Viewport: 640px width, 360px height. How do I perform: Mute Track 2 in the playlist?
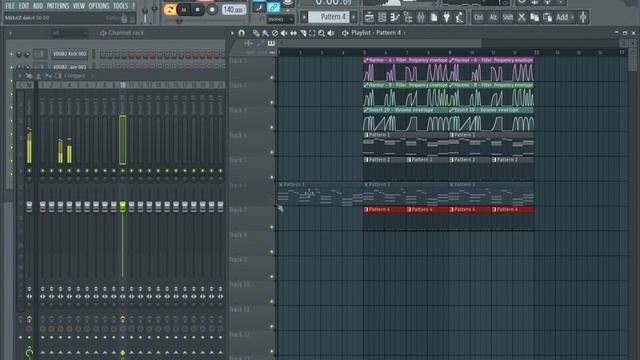pos(272,102)
